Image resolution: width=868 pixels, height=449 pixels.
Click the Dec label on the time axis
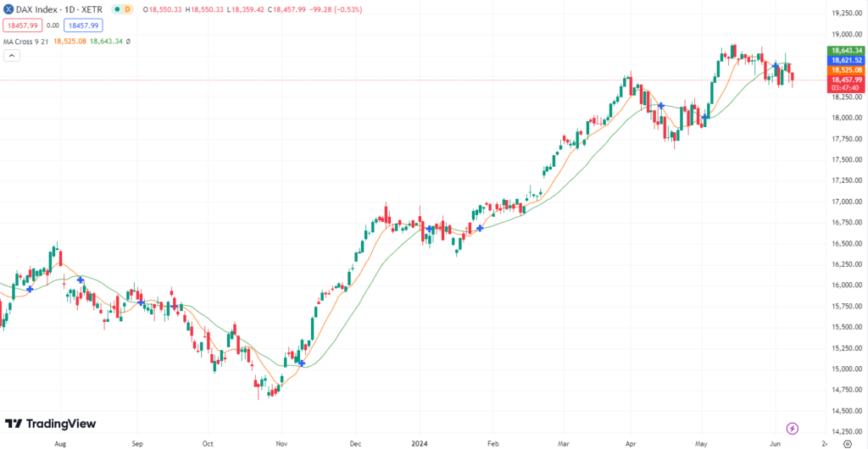(x=355, y=443)
